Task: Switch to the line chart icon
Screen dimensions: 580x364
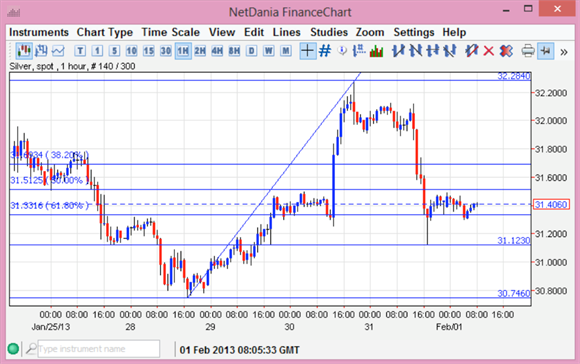Action: pos(58,51)
